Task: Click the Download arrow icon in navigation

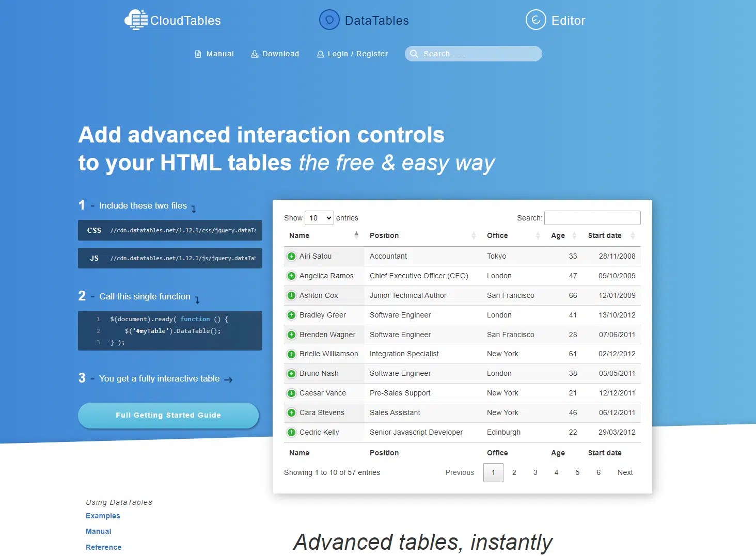Action: point(254,54)
